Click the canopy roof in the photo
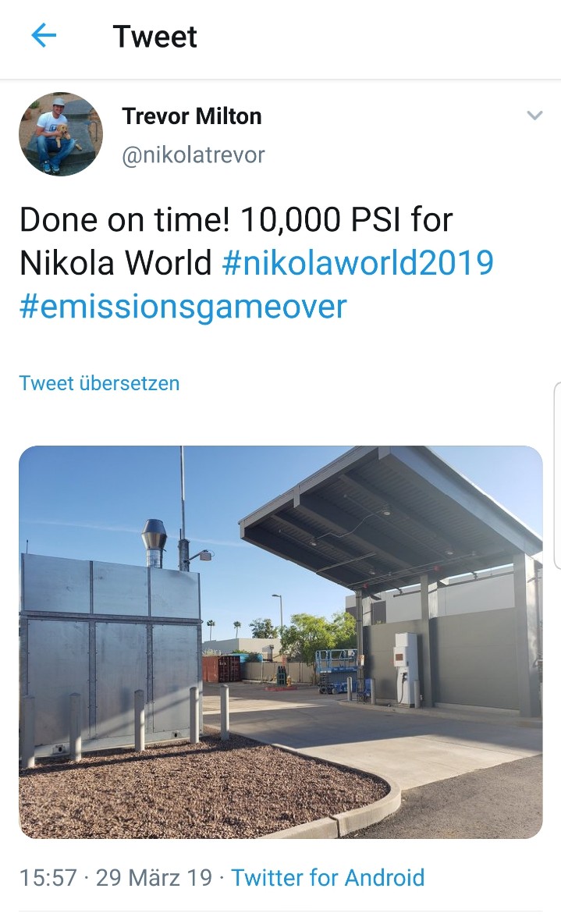 coord(390,514)
